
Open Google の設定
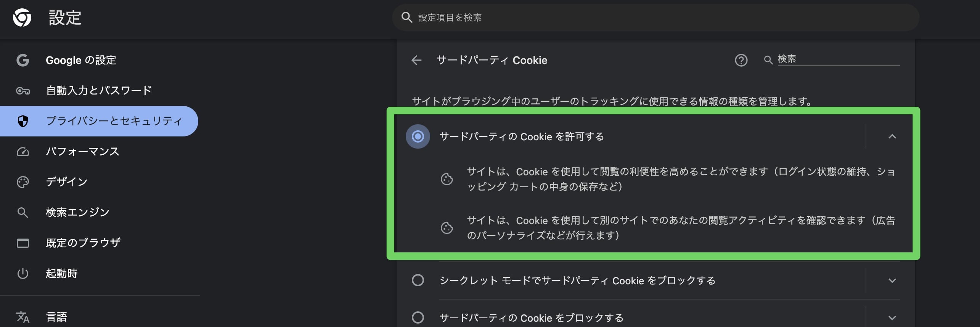tap(81, 60)
